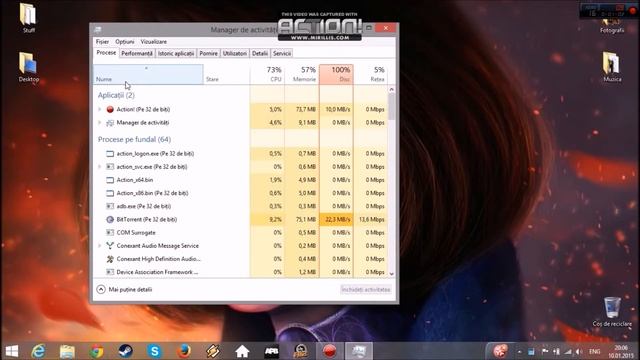This screenshot has width=640, height=360.
Task: Switch to the Istoric aplicații tab
Action: pyautogui.click(x=176, y=53)
